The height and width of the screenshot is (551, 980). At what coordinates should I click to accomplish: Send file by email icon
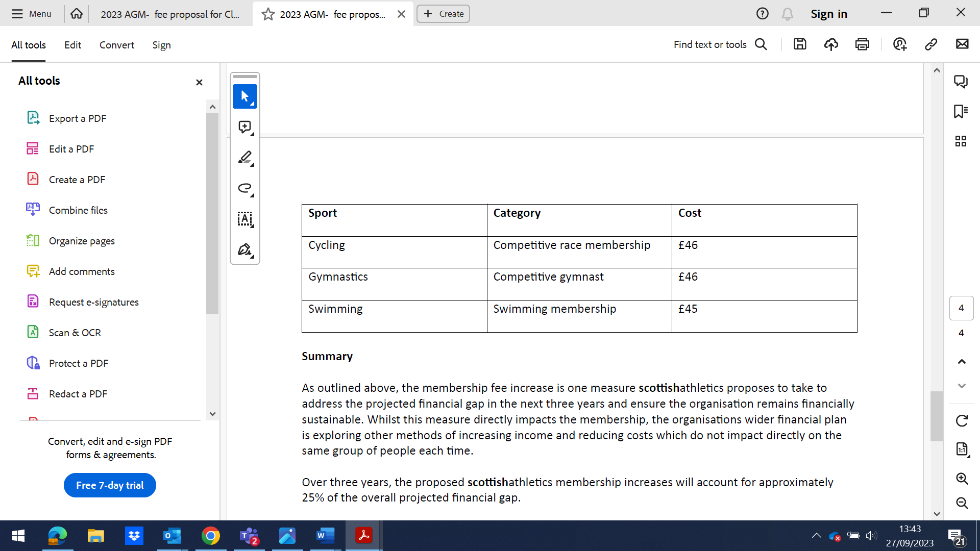tap(962, 44)
